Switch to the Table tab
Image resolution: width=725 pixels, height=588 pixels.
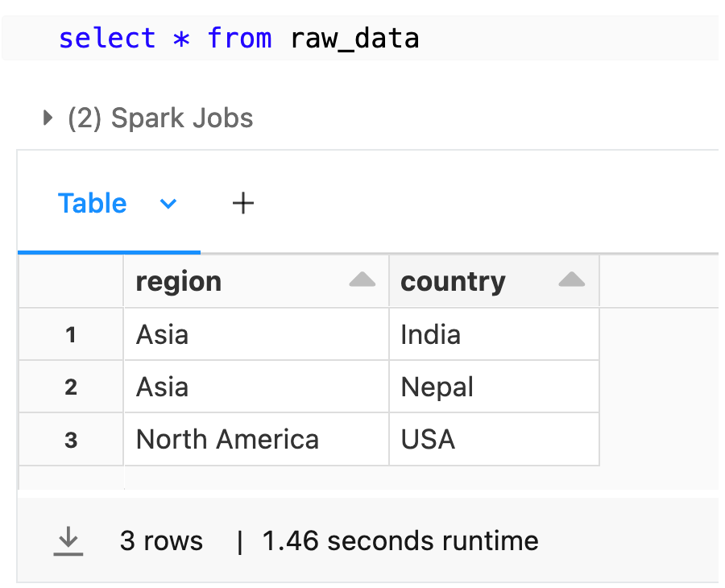pyautogui.click(x=92, y=203)
